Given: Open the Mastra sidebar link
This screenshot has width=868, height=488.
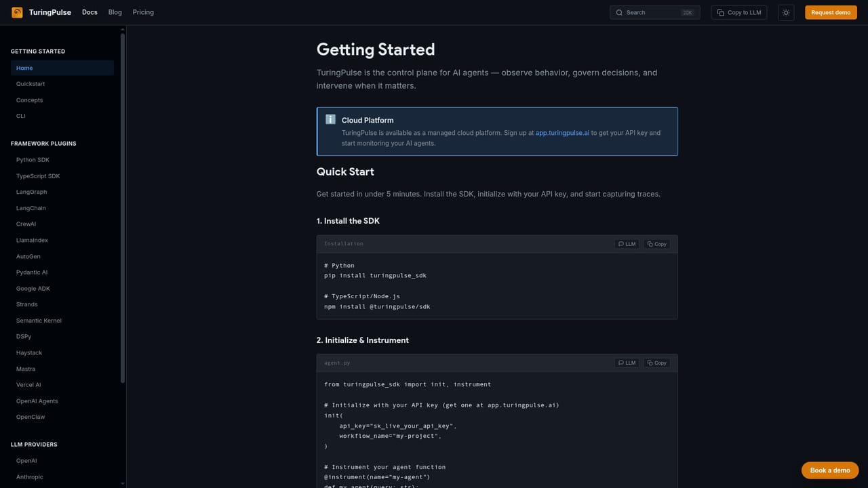Looking at the screenshot, I should [62, 369].
